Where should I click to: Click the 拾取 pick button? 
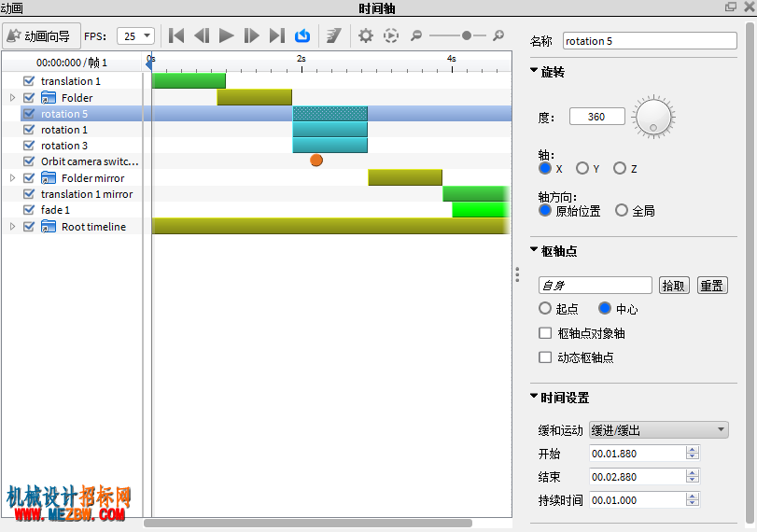coord(674,286)
